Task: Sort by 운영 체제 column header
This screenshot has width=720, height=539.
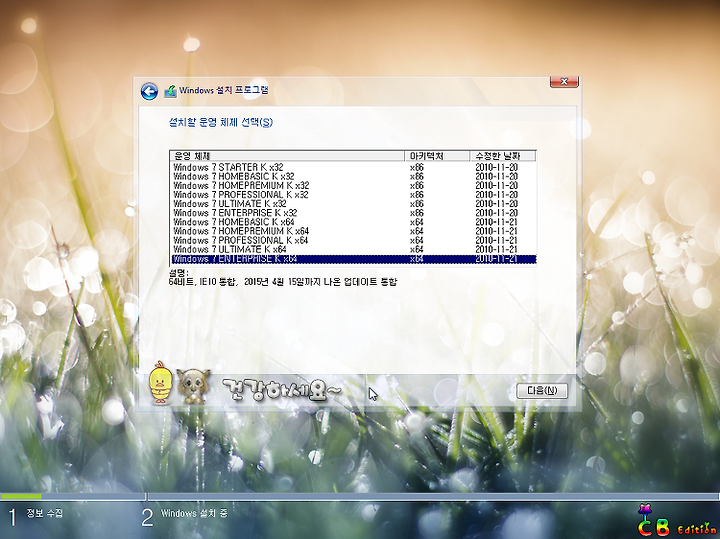Action: [x=287, y=156]
